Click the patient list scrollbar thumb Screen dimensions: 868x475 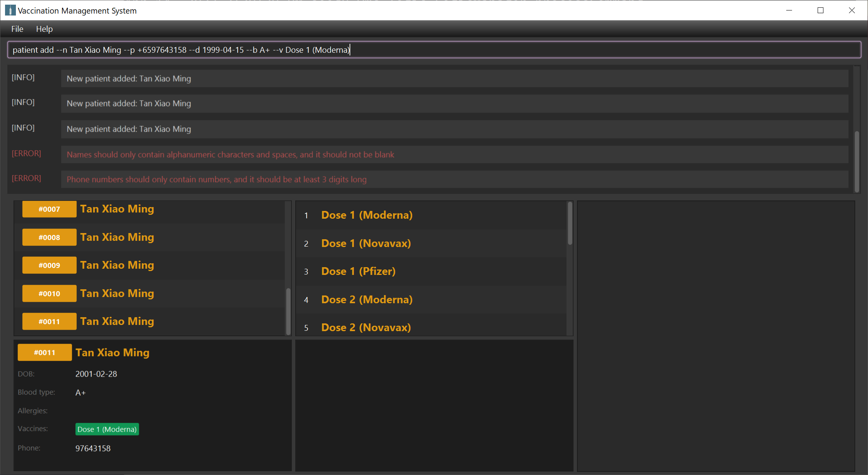[x=288, y=311]
